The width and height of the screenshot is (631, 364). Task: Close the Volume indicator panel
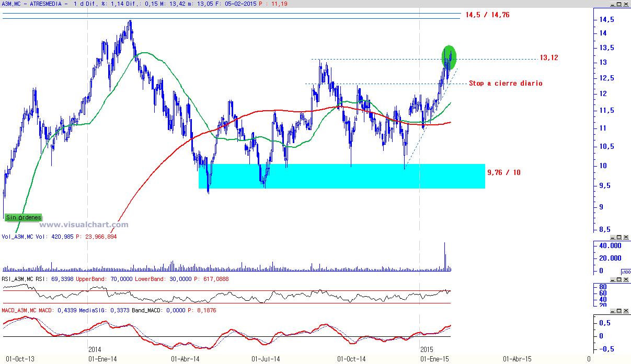pyautogui.click(x=626, y=237)
